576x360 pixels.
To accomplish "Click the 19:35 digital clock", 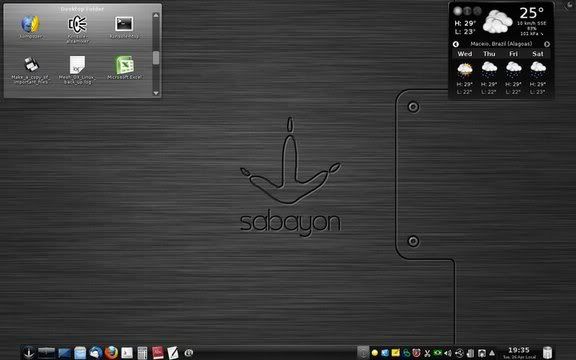I will (x=519, y=350).
